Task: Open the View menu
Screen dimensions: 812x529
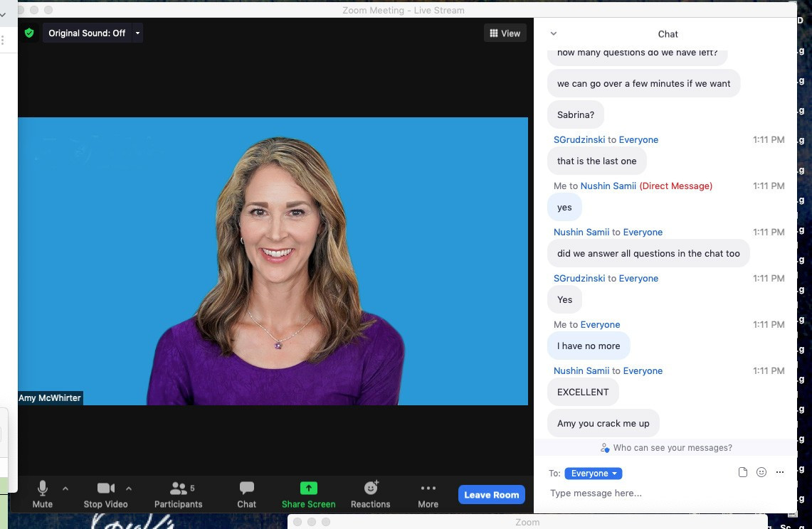Action: coord(505,33)
